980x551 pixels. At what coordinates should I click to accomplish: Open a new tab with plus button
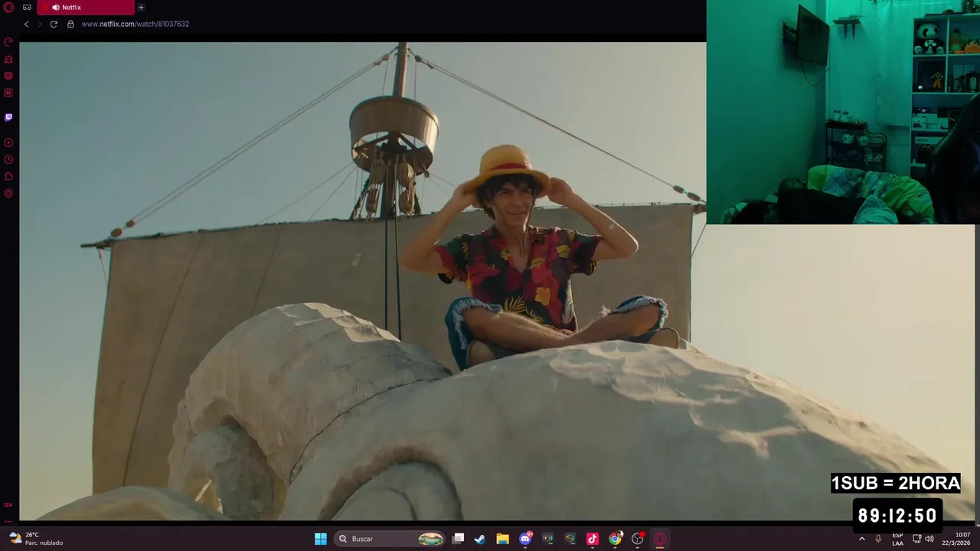tap(141, 8)
